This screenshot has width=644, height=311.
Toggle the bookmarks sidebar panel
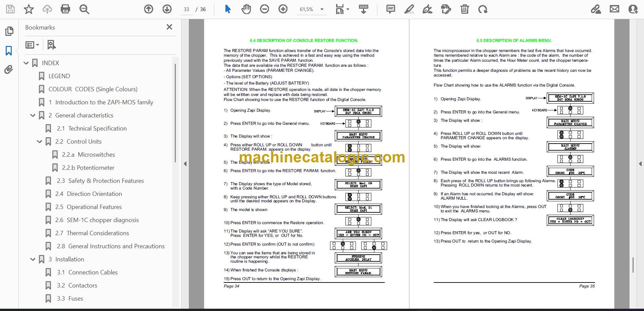click(x=9, y=51)
